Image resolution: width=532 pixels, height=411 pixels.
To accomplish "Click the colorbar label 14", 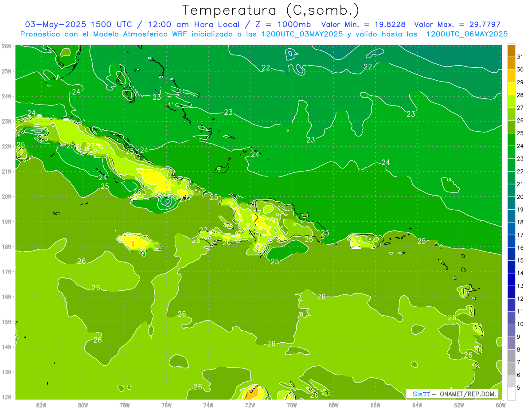I will click(520, 273).
